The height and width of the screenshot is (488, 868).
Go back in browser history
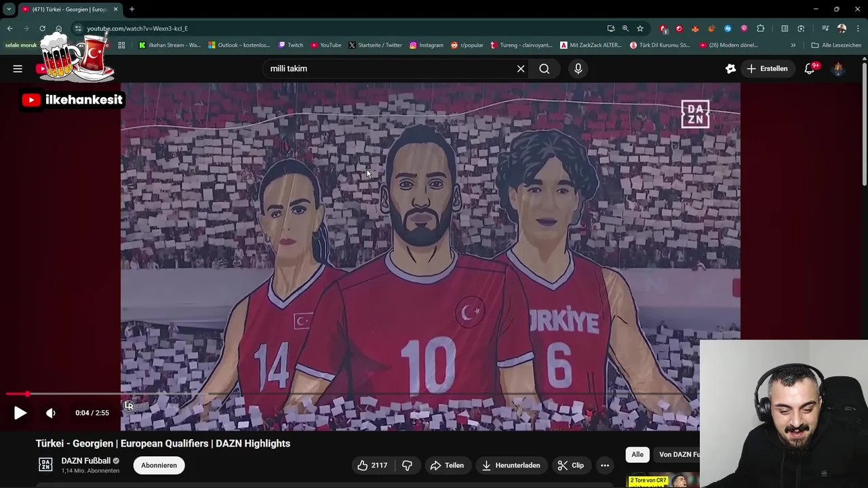(9, 28)
